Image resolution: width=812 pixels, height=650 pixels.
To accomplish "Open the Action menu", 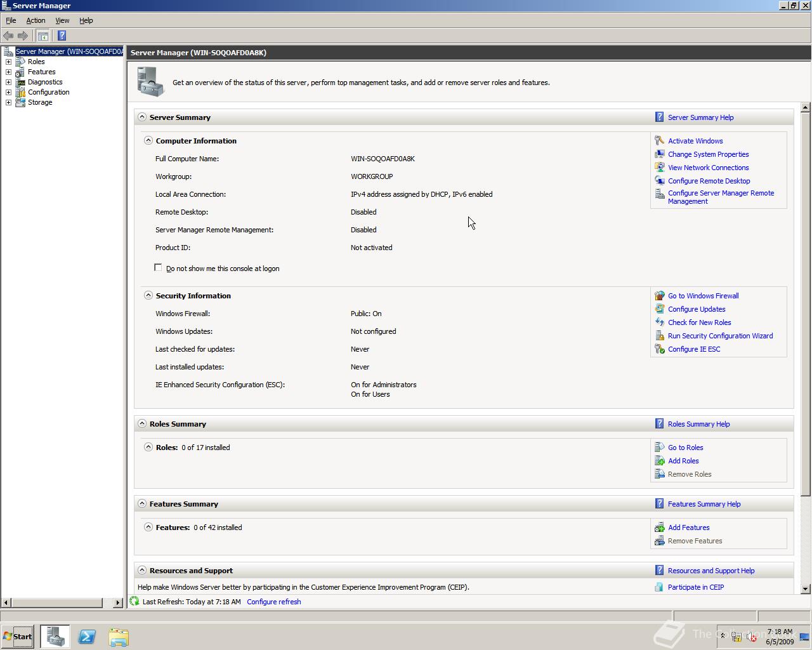I will point(36,20).
